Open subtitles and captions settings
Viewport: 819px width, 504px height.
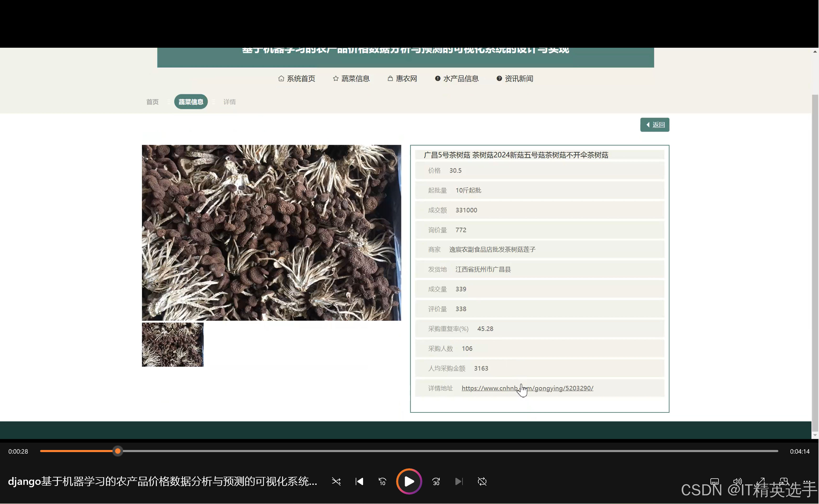pos(714,481)
